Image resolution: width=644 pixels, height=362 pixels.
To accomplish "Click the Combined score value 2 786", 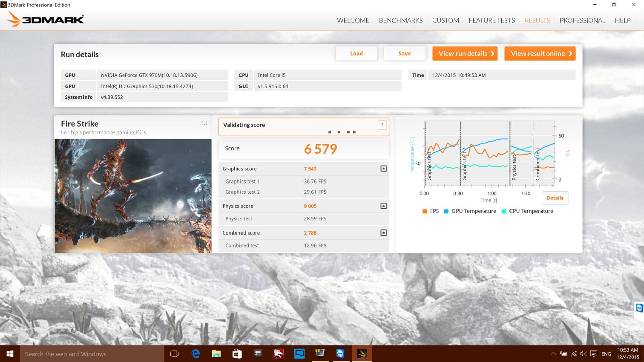I will pos(310,233).
